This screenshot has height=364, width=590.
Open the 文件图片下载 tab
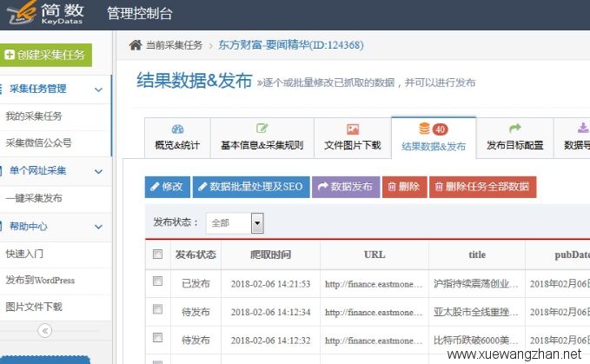(x=353, y=137)
